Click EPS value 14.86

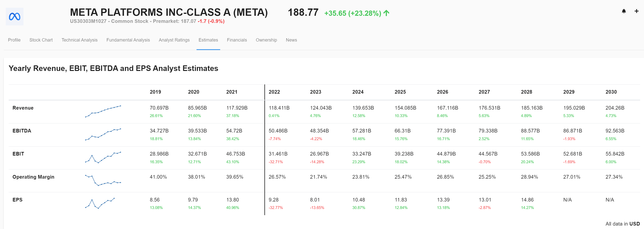coord(527,200)
